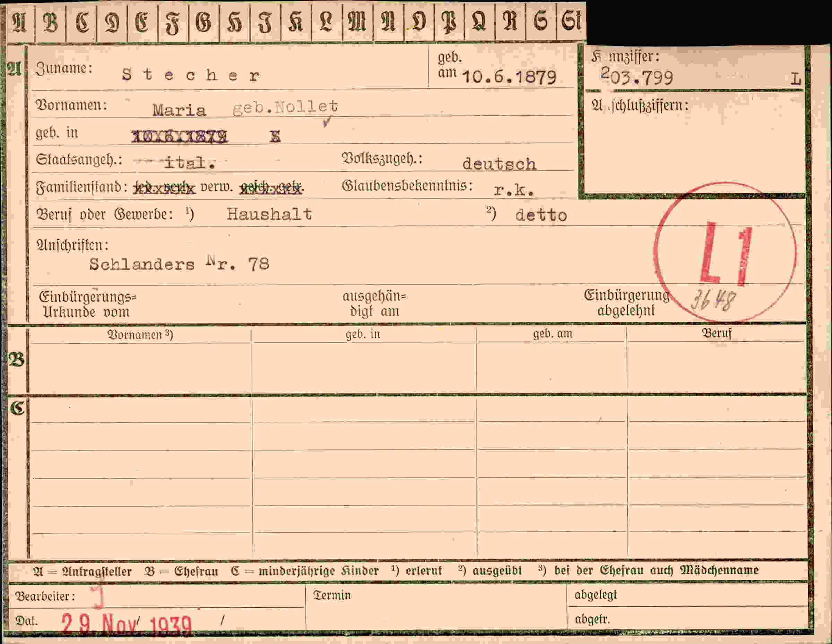This screenshot has height=644, width=832.
Task: Click the address Schlanders Nr. 78
Action: click(x=179, y=264)
